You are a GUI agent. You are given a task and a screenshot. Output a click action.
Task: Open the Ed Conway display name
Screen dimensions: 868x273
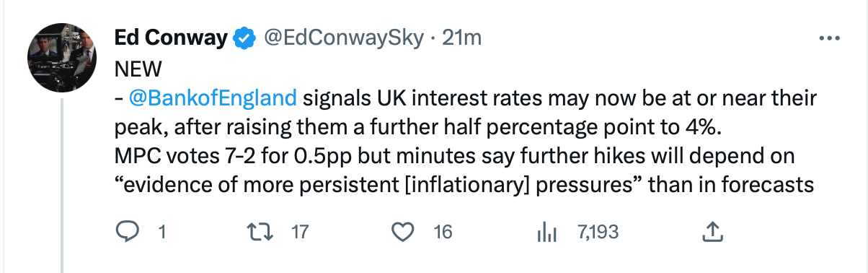172,38
